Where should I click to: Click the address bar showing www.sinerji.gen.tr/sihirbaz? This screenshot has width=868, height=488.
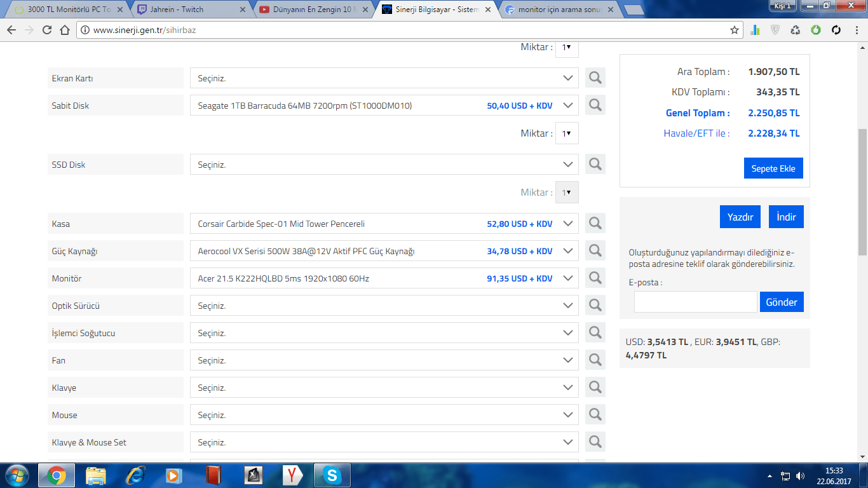coord(409,30)
